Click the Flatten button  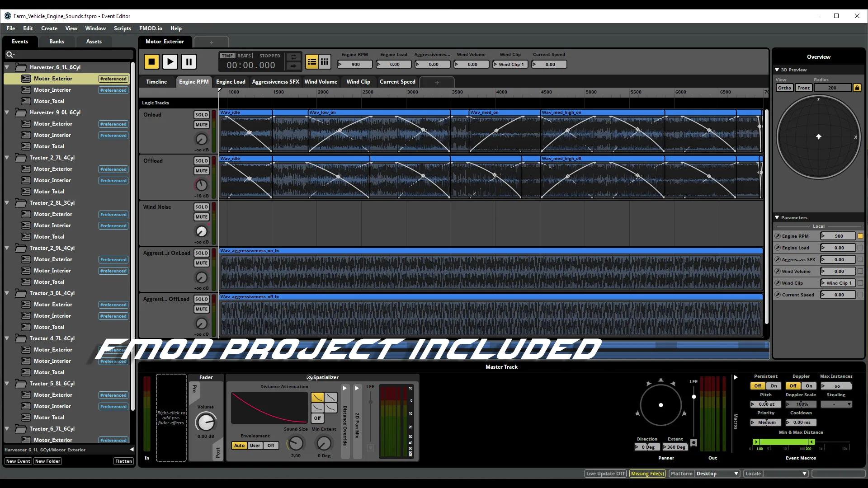(123, 461)
